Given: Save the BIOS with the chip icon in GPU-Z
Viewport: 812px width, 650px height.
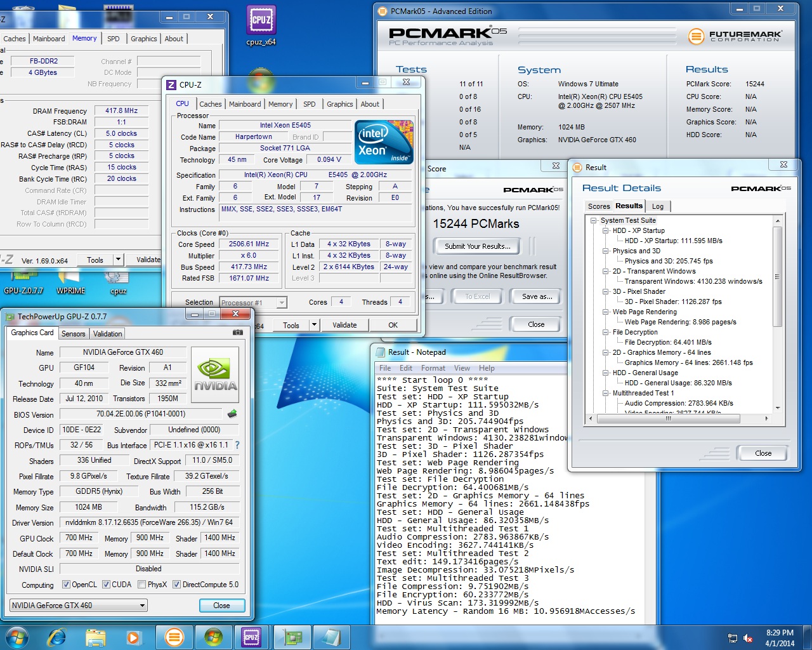Looking at the screenshot, I should [232, 414].
